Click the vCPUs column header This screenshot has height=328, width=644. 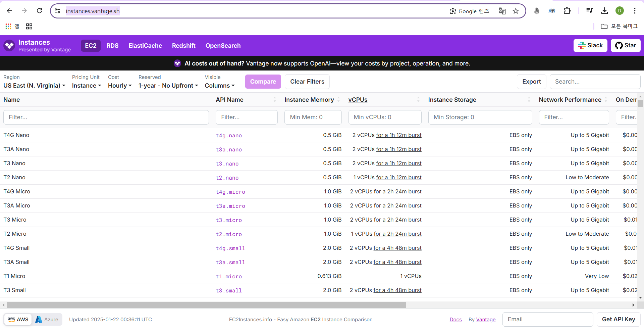tap(358, 100)
